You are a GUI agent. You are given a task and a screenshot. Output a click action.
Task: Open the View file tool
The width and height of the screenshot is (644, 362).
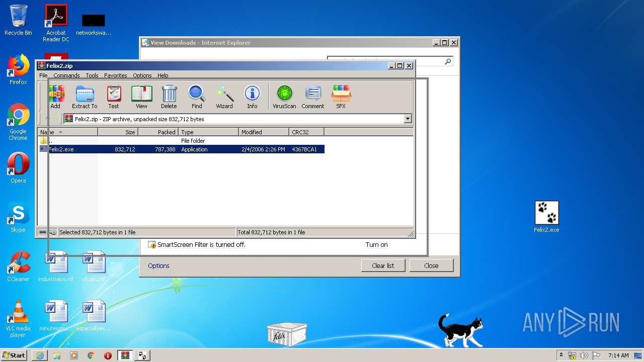[x=141, y=97]
